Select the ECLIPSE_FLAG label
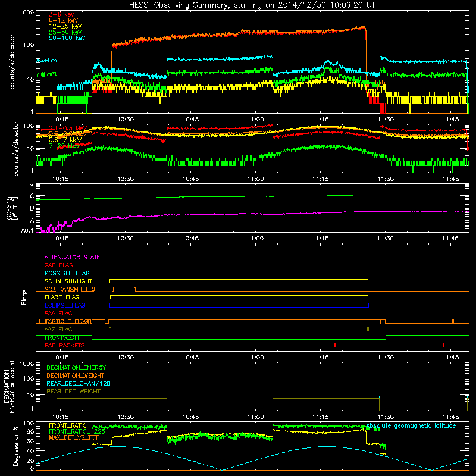The width and height of the screenshot is (476, 476). (65, 305)
